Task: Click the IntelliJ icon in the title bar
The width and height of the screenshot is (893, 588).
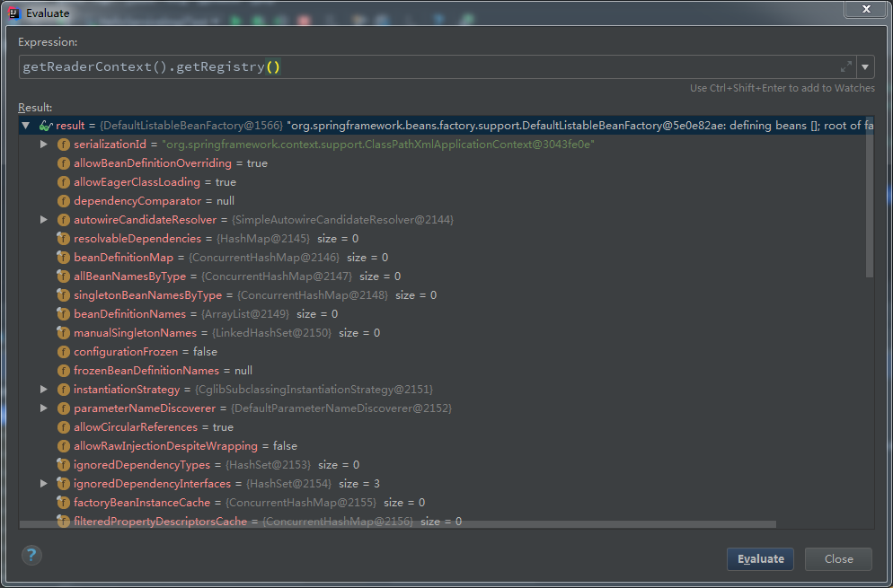Action: [x=14, y=13]
